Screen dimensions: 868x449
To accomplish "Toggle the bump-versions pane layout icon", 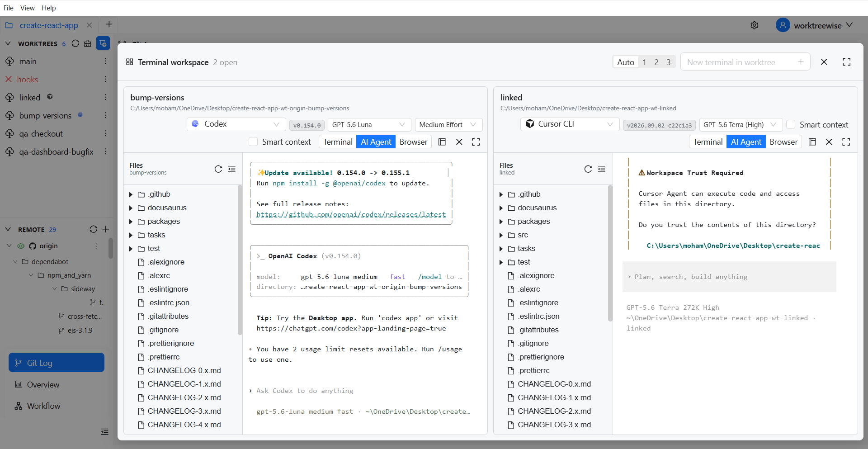I will click(442, 142).
